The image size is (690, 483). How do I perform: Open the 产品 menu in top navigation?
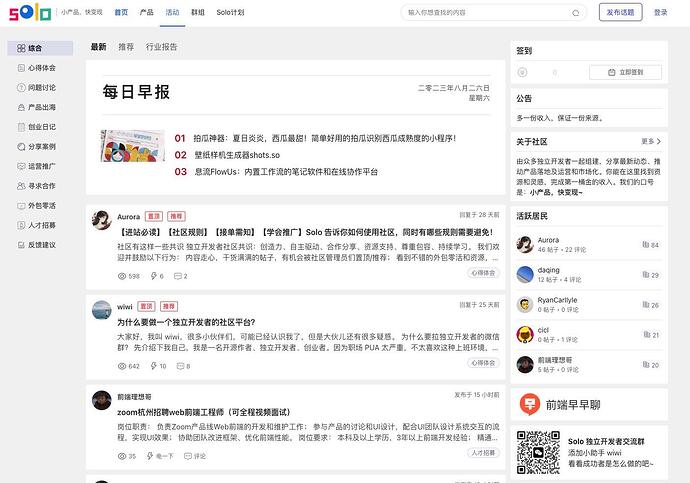(x=146, y=13)
